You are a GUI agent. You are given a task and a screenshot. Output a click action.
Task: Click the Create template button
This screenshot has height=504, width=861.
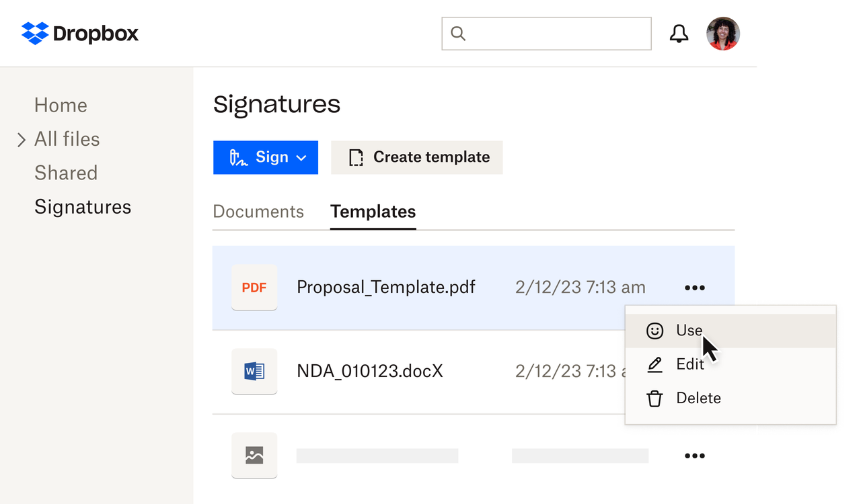(416, 157)
